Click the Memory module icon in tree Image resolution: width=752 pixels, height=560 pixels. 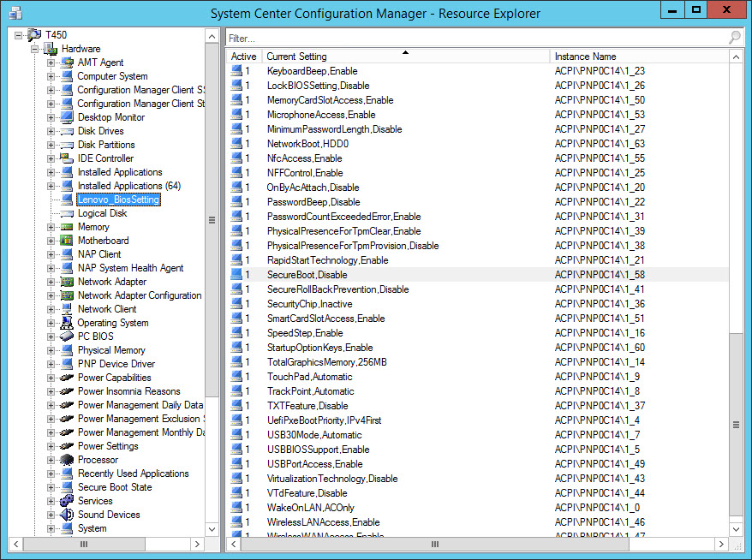coord(67,227)
